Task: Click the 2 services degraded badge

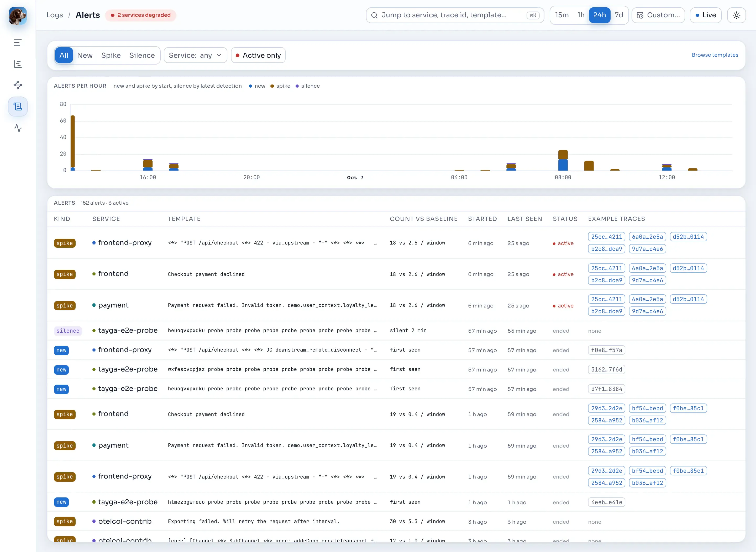Action: coord(140,15)
